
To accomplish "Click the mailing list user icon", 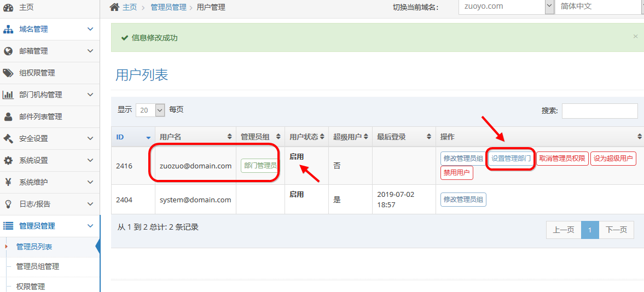I will tap(8, 116).
